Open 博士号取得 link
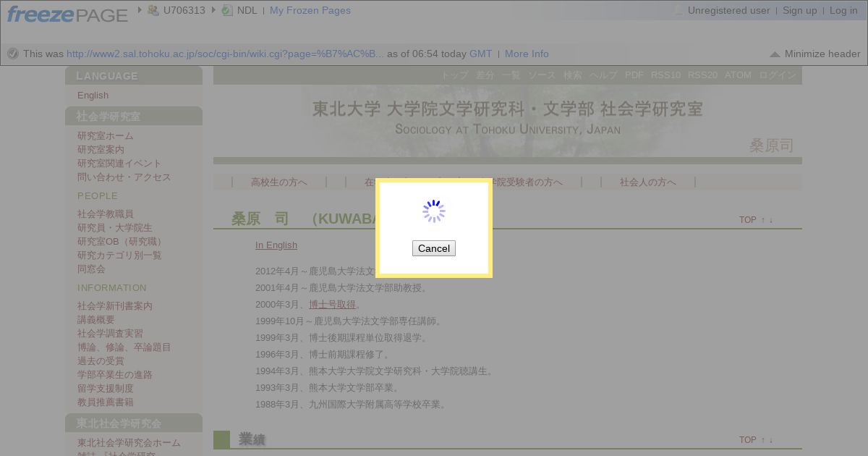 pos(332,305)
